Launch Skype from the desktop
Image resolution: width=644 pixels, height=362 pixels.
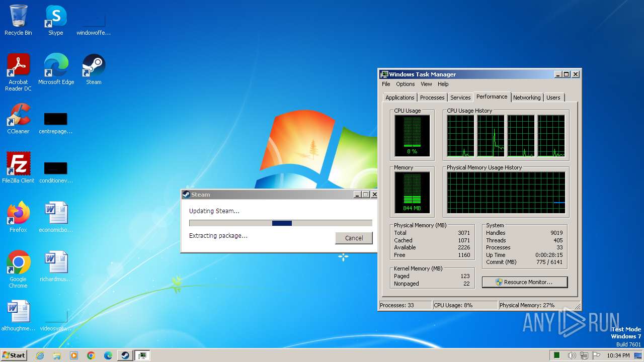click(x=55, y=20)
